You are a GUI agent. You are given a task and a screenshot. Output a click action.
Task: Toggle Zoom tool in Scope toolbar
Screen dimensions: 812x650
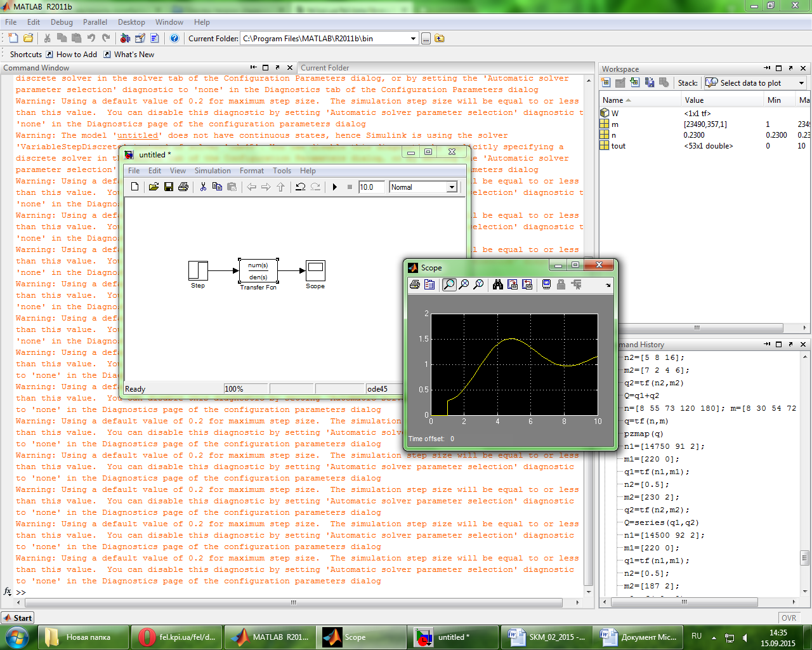point(449,284)
